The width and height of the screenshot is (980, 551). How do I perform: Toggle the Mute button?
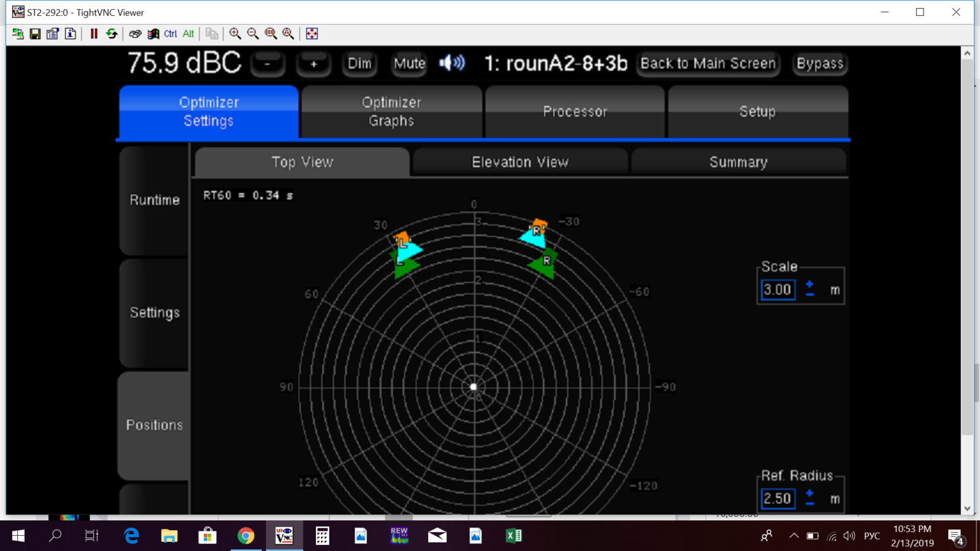[x=409, y=64]
